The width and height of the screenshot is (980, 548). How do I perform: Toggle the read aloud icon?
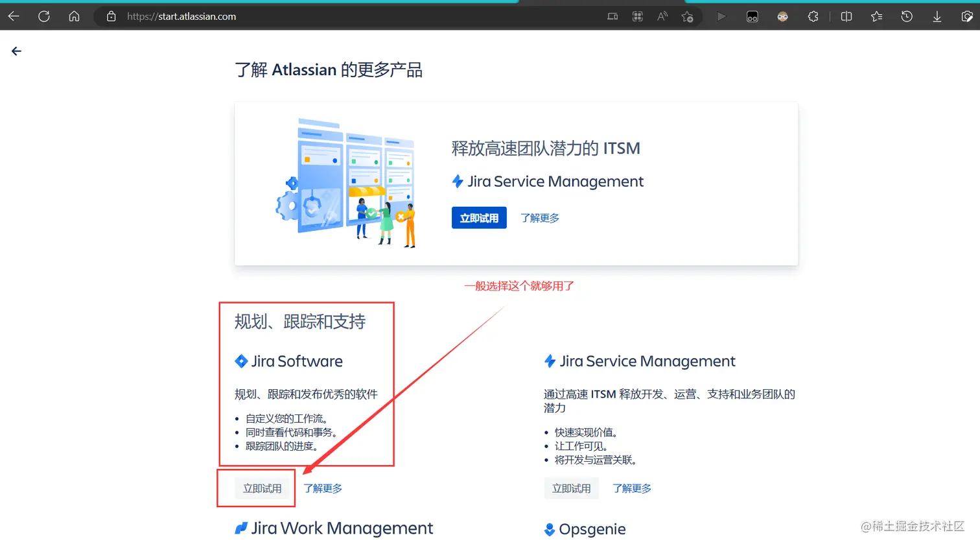(662, 16)
